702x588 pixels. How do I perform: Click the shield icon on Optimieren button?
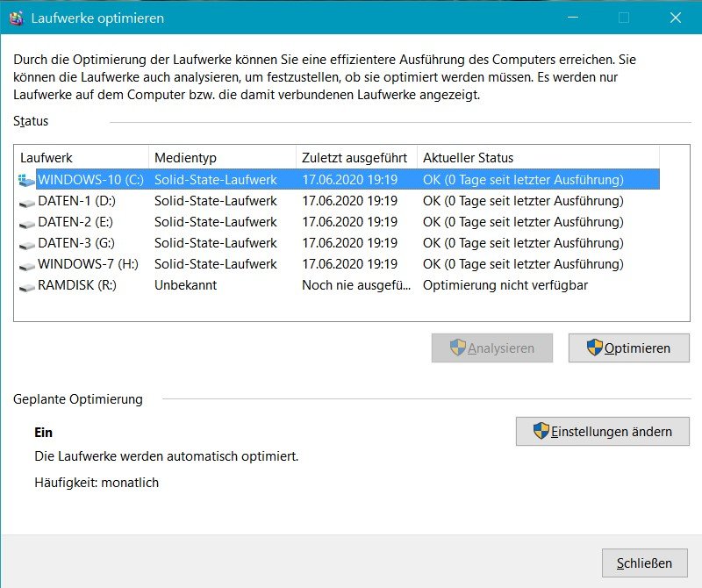(x=595, y=347)
